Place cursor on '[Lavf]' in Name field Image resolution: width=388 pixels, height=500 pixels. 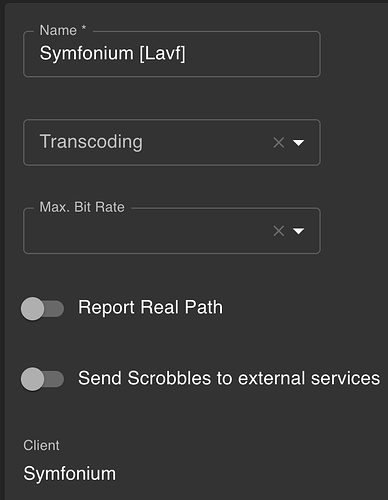162,54
